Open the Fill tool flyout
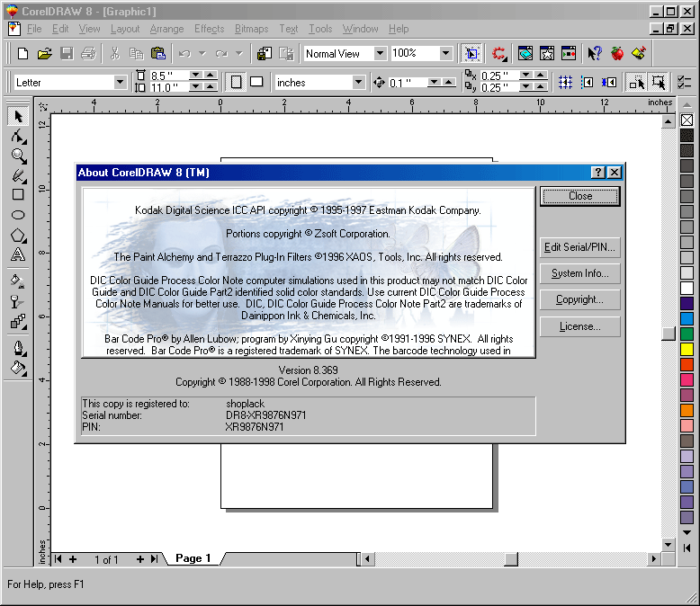Screen dimensions: 700x606 18,368
